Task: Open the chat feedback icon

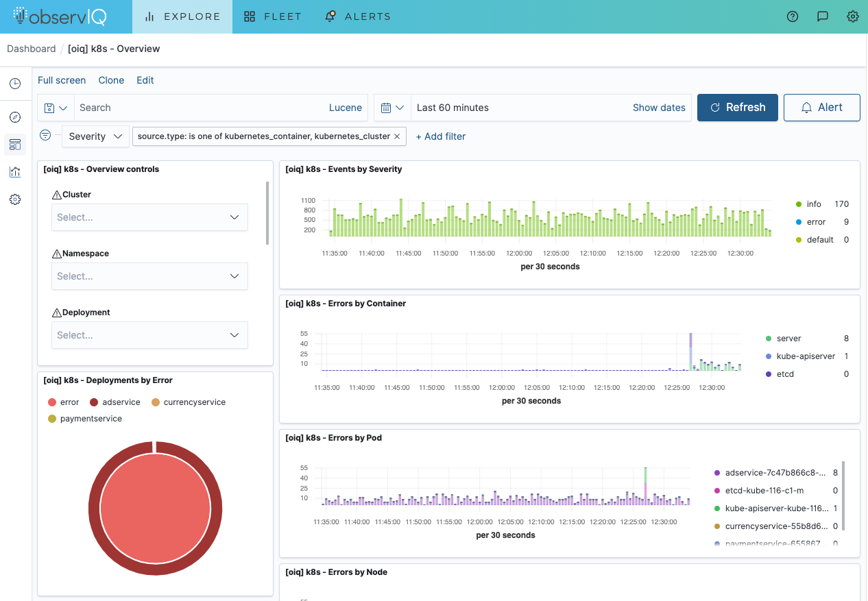Action: 823,16
